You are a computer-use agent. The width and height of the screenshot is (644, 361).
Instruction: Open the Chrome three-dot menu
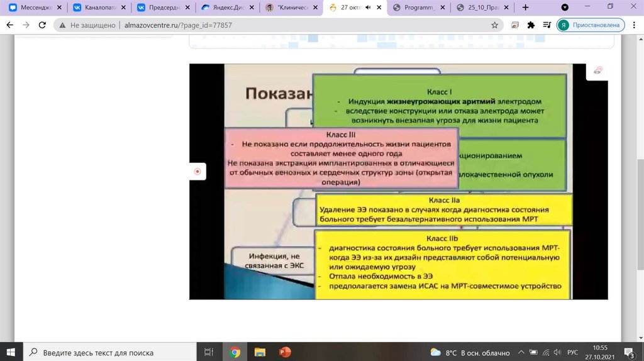[635, 25]
